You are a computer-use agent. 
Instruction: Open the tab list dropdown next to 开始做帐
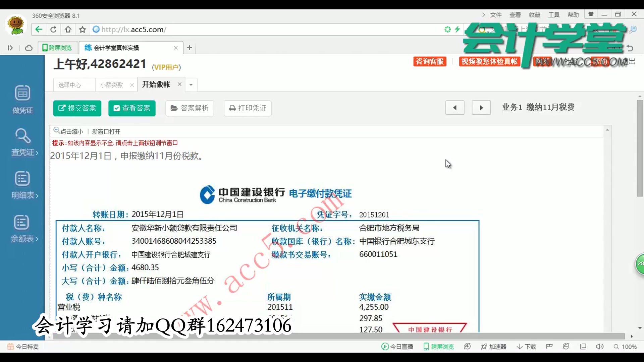pos(191,85)
